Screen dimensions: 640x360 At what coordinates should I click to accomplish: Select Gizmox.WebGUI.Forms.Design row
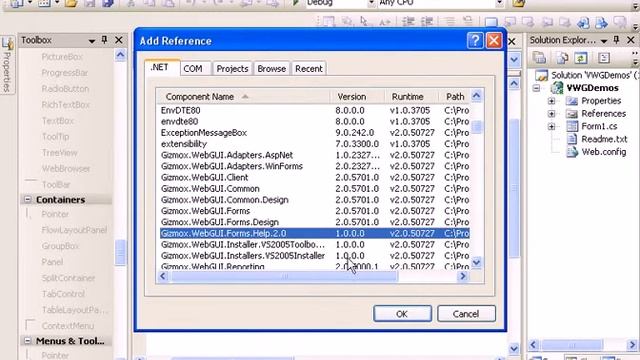(314, 222)
